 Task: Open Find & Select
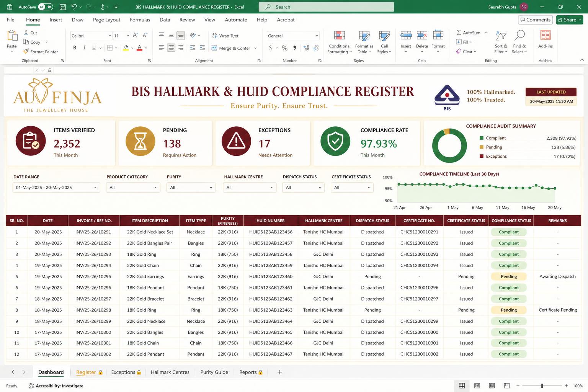[x=519, y=42]
